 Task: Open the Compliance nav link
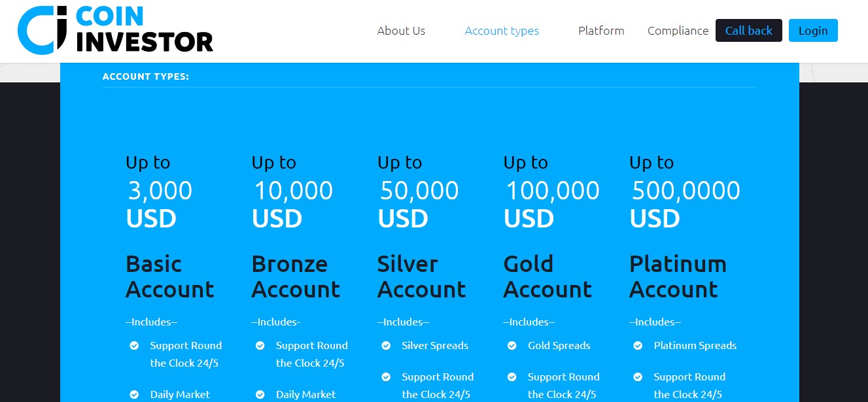tap(678, 31)
